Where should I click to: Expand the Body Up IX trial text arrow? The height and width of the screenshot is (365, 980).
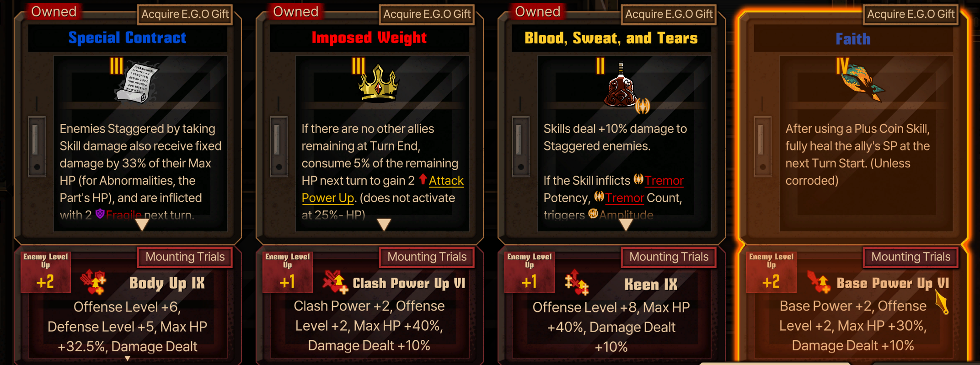click(x=128, y=359)
